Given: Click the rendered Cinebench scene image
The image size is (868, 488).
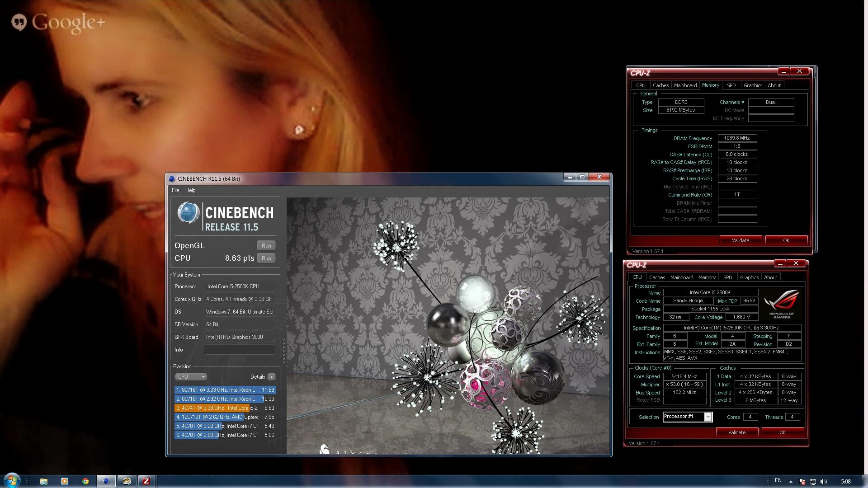Looking at the screenshot, I should click(x=448, y=325).
